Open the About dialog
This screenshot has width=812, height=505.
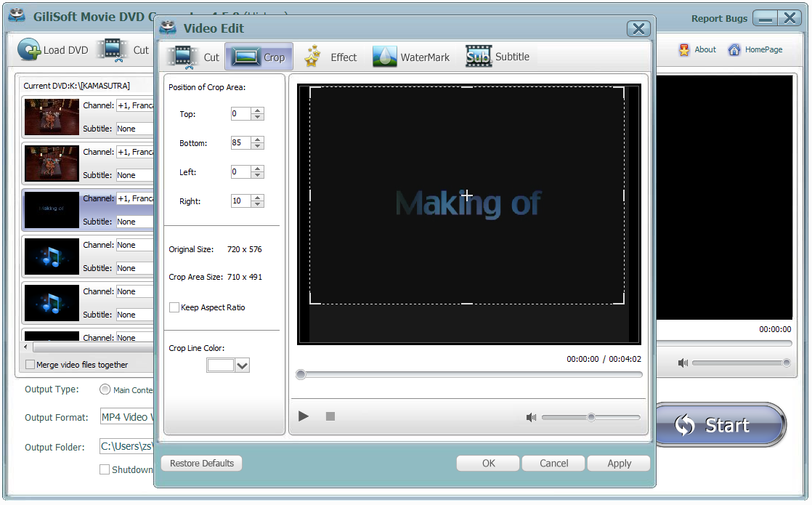click(697, 49)
